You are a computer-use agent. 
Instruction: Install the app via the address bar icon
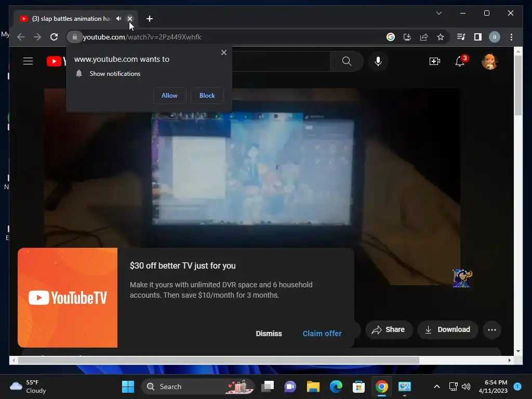[407, 37]
